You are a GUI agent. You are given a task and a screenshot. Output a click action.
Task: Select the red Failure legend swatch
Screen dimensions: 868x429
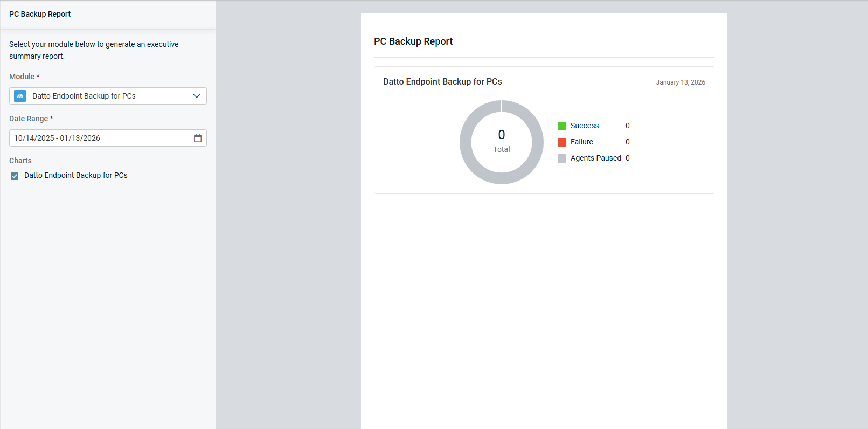(x=562, y=142)
